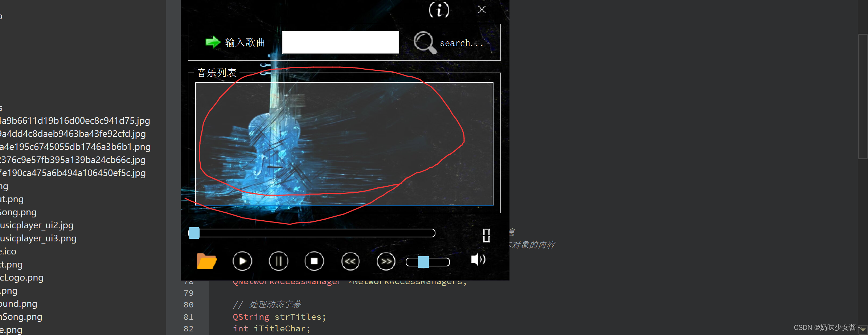This screenshot has height=335, width=868.
Task: Skip to the next song
Action: tap(386, 261)
